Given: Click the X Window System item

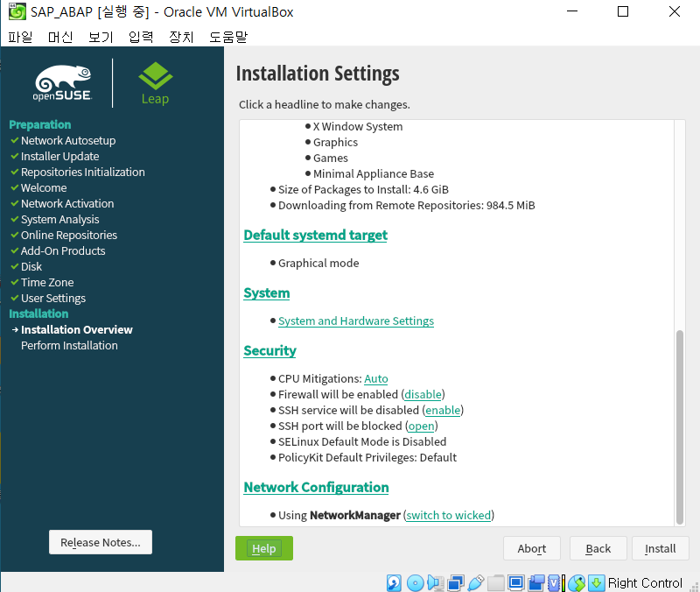Looking at the screenshot, I should (358, 126).
